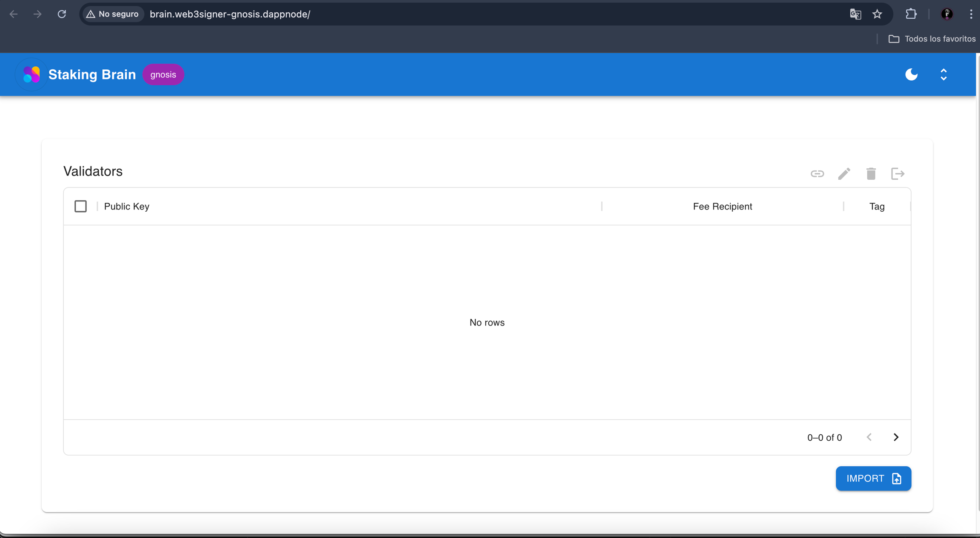The width and height of the screenshot is (980, 538).
Task: Expand the up-down chevron in header bar
Action: 943,74
